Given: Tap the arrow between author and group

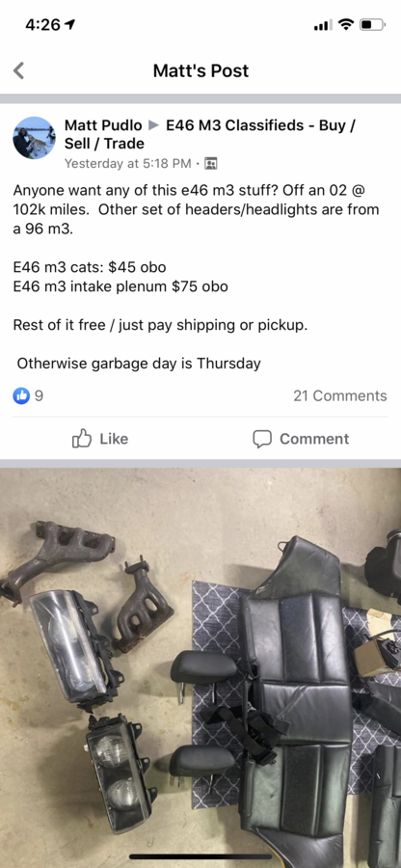Looking at the screenshot, I should coord(154,125).
